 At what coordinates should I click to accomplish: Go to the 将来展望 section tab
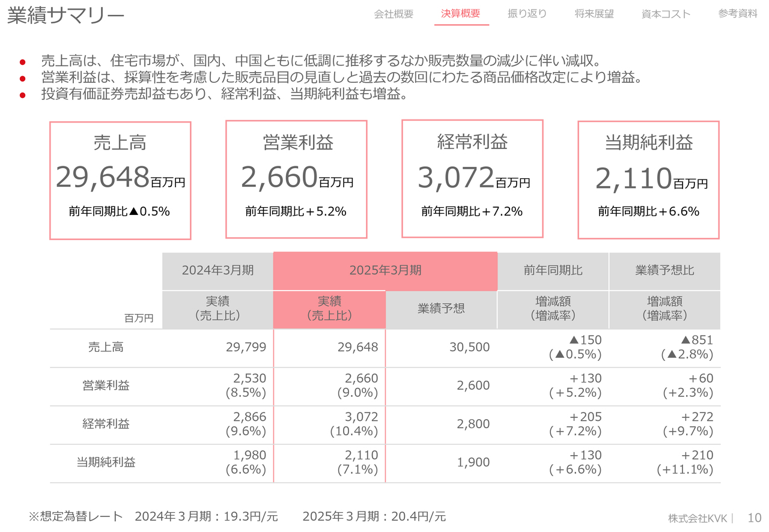coord(594,14)
